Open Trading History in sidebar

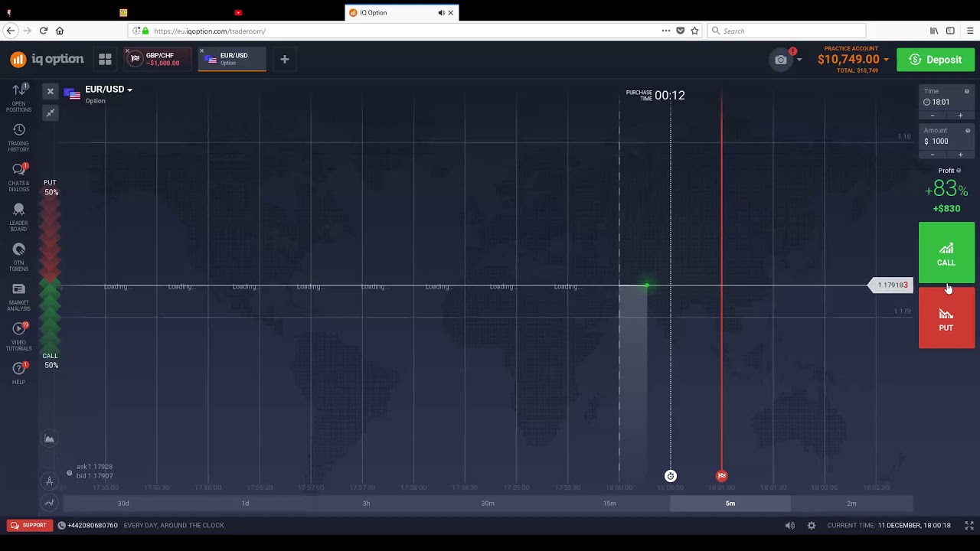pyautogui.click(x=19, y=138)
